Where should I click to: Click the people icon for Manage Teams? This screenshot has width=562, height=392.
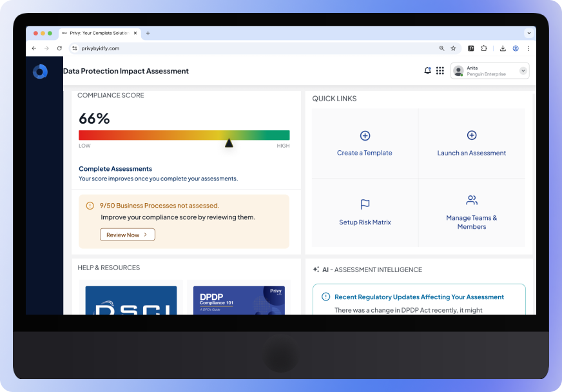click(472, 200)
